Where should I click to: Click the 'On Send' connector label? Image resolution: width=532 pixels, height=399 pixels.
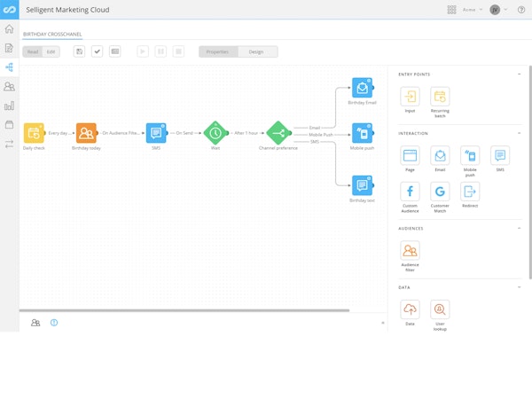(x=184, y=133)
